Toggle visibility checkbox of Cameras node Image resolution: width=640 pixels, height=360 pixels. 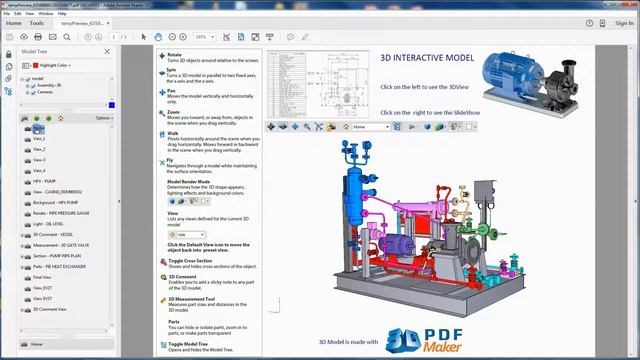pos(33,93)
